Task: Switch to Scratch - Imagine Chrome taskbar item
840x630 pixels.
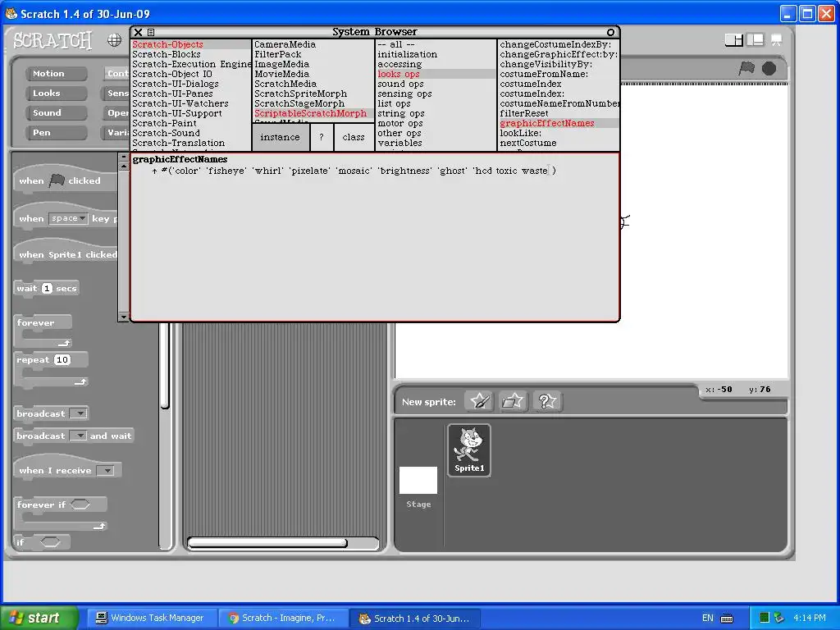Action: click(x=283, y=618)
